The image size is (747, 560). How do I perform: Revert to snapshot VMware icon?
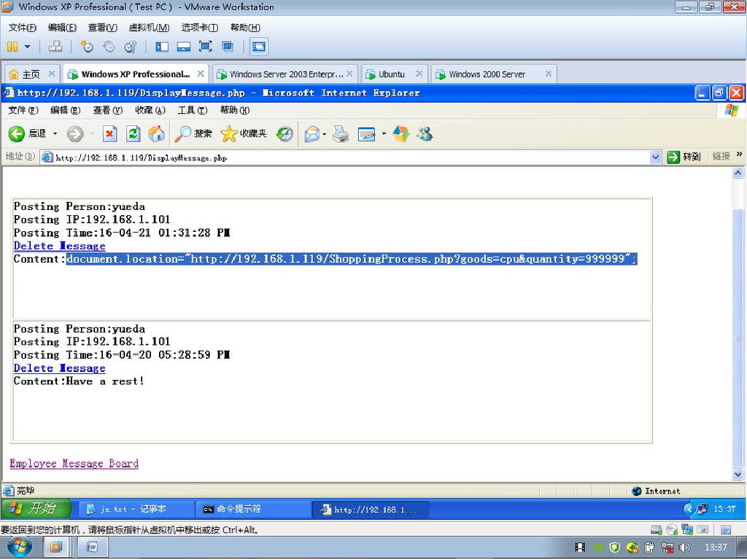109,47
